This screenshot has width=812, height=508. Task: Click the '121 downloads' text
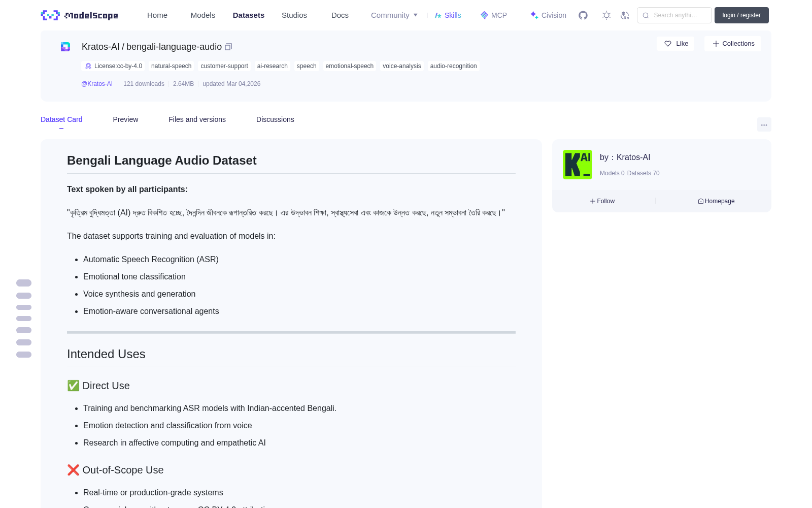pos(144,84)
